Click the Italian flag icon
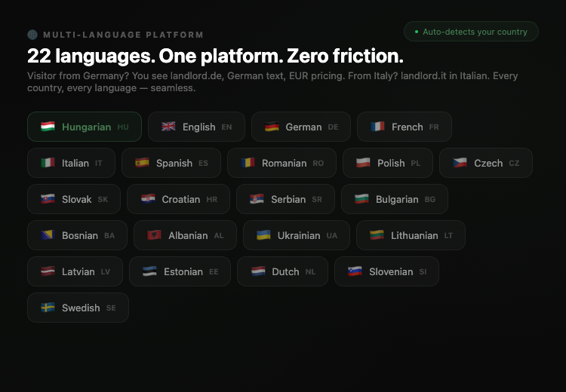Viewport: 566px width, 392px height. point(48,163)
